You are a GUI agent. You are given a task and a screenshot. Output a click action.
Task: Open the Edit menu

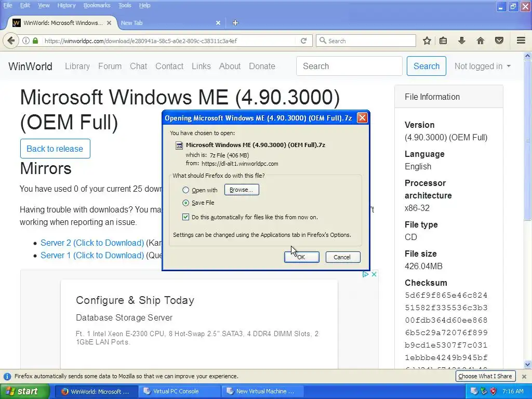(x=25, y=5)
